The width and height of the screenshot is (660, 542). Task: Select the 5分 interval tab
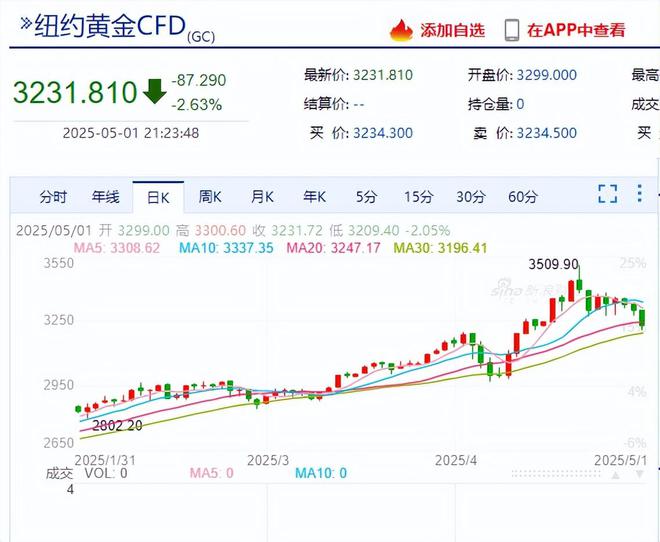pyautogui.click(x=366, y=197)
